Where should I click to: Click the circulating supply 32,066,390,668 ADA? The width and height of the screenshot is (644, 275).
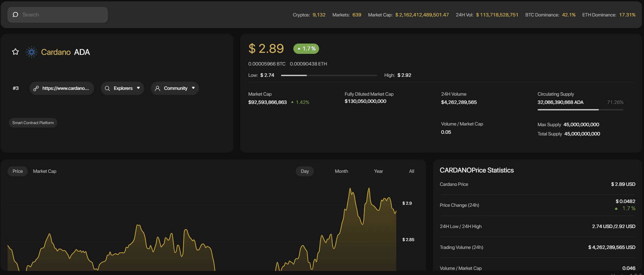[x=560, y=102]
